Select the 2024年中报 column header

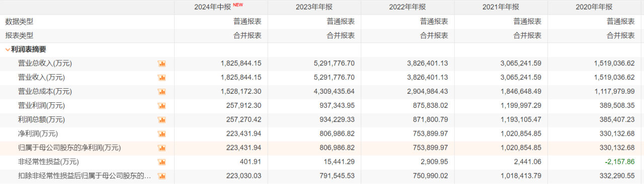[x=221, y=7]
